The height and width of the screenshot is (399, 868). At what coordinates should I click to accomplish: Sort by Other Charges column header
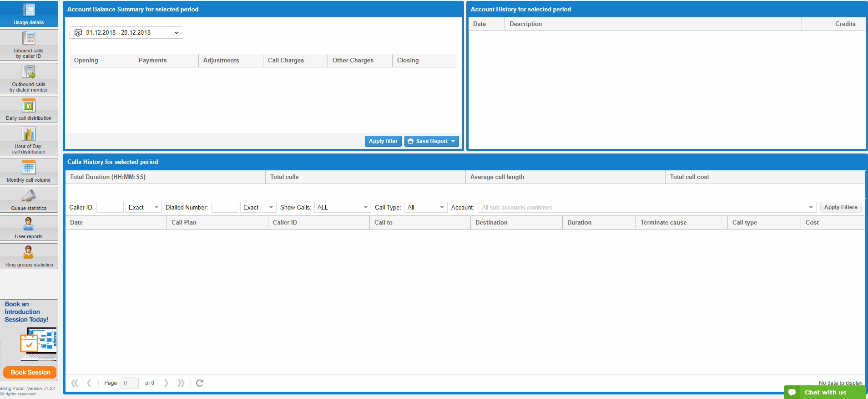360,61
